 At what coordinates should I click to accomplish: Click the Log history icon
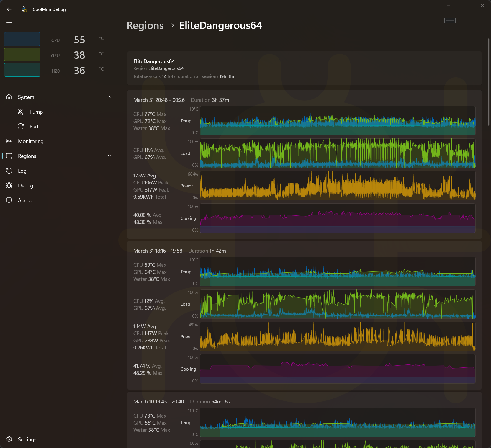[x=9, y=171]
